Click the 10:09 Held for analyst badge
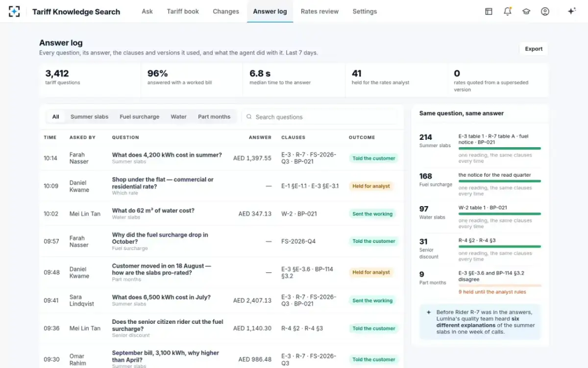This screenshot has height=368, width=588. coord(371,186)
